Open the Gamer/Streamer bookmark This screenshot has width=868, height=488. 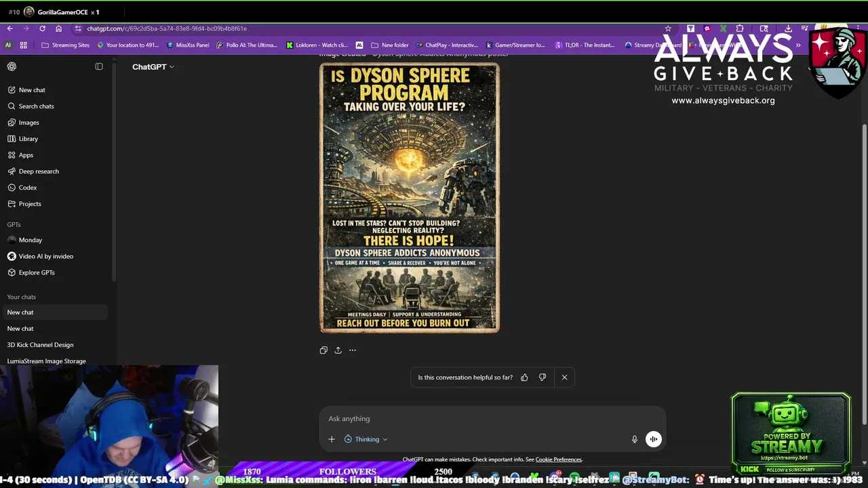tap(515, 45)
